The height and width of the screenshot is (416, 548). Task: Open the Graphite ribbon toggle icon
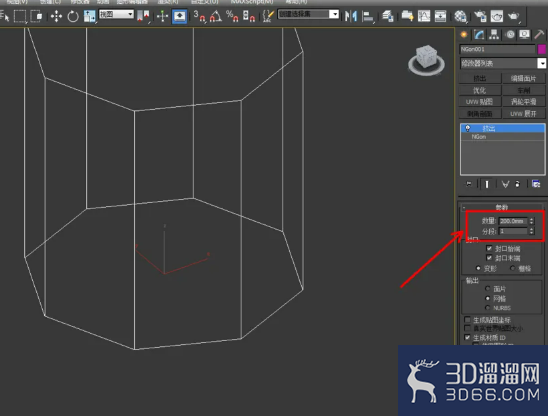pos(407,16)
